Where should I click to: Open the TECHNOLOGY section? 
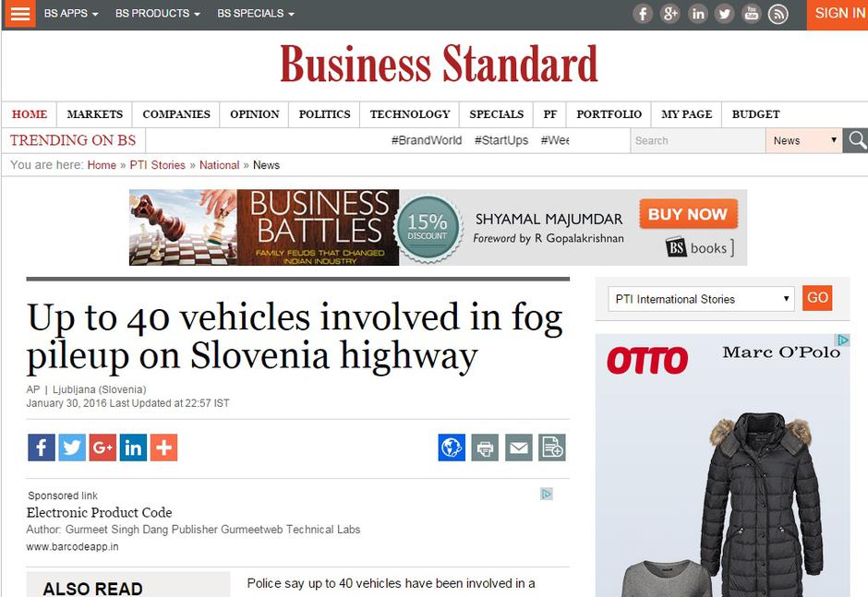[x=409, y=114]
